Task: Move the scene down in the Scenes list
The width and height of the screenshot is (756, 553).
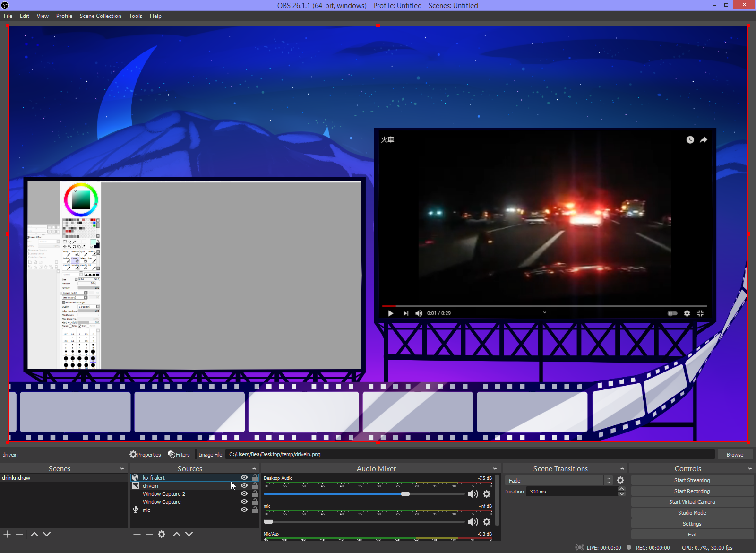Action: tap(47, 534)
